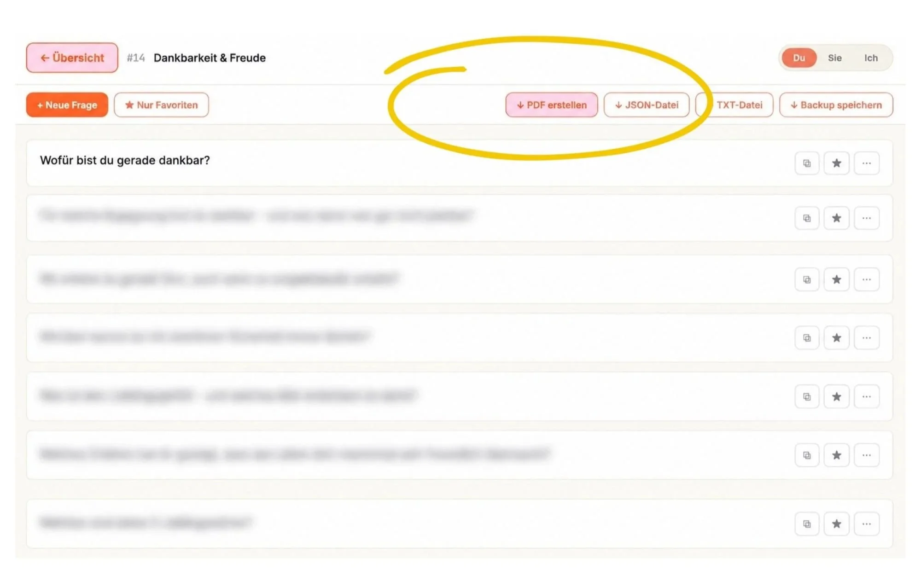Click Backup speichern

point(836,105)
